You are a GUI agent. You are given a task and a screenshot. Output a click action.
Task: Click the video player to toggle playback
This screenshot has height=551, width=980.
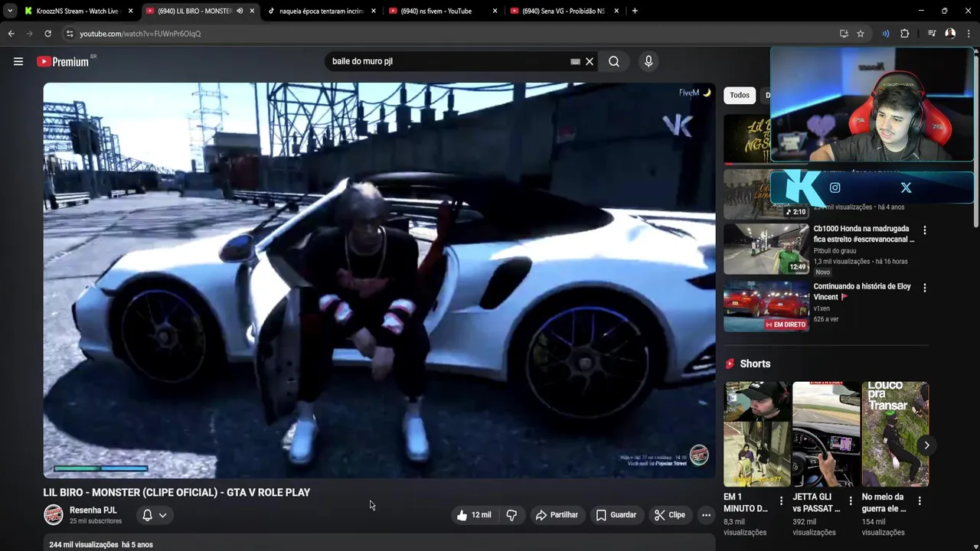pyautogui.click(x=379, y=281)
